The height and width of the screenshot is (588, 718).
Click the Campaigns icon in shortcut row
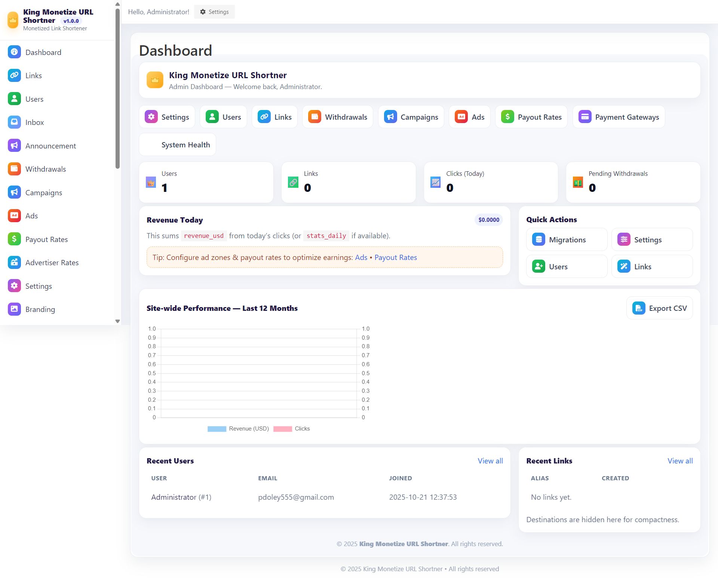pos(390,117)
